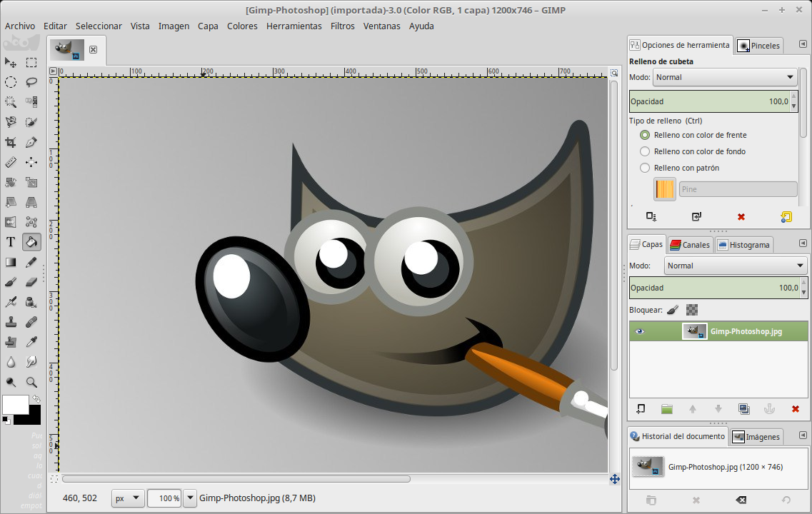Select the Airbrush tool
The width and height of the screenshot is (812, 514).
click(x=11, y=302)
